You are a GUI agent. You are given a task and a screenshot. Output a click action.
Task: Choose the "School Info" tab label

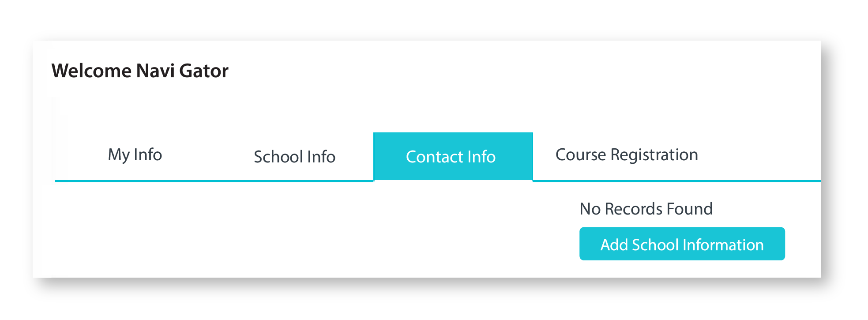point(294,157)
